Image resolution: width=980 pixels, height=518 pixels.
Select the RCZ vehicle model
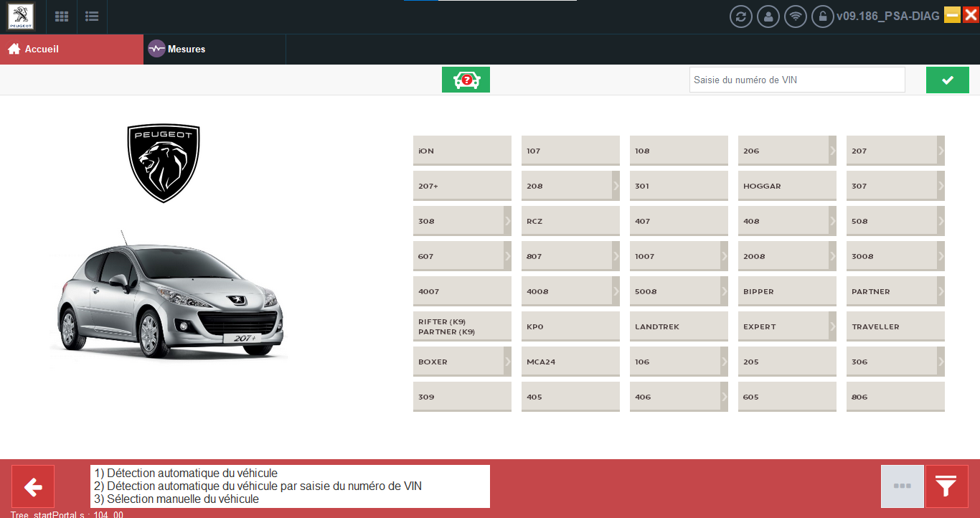point(570,221)
